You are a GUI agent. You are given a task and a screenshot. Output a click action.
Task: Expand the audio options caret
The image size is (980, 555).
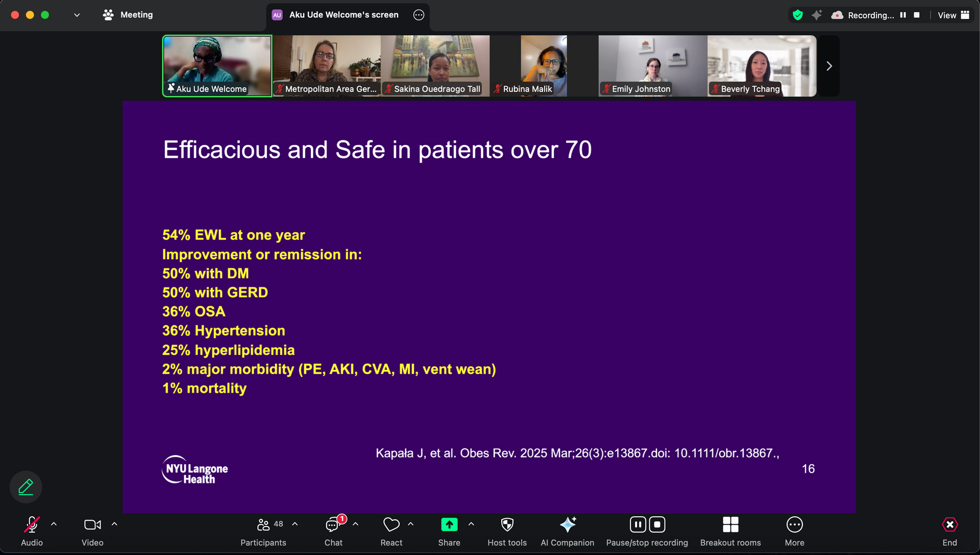click(54, 524)
